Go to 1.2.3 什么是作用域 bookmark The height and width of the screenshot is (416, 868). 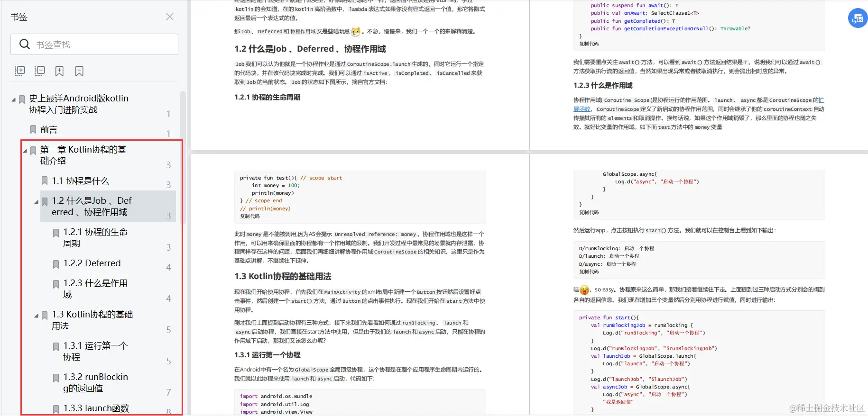(95, 289)
